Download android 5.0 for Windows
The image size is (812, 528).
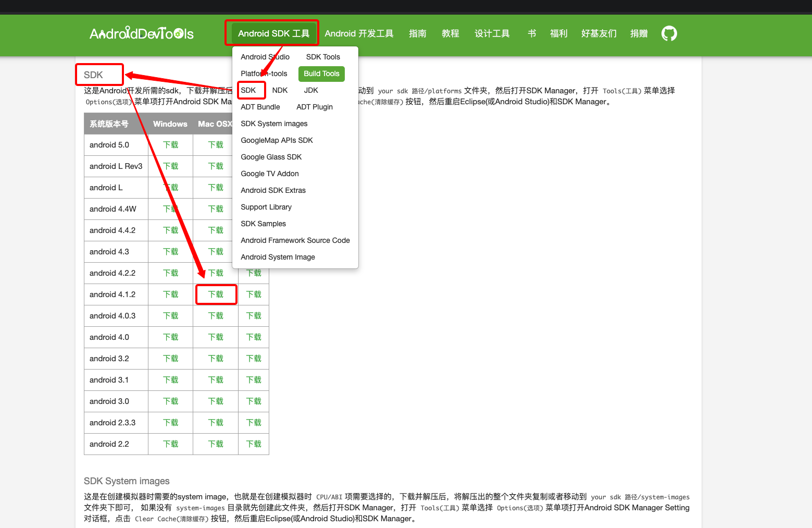coord(170,145)
